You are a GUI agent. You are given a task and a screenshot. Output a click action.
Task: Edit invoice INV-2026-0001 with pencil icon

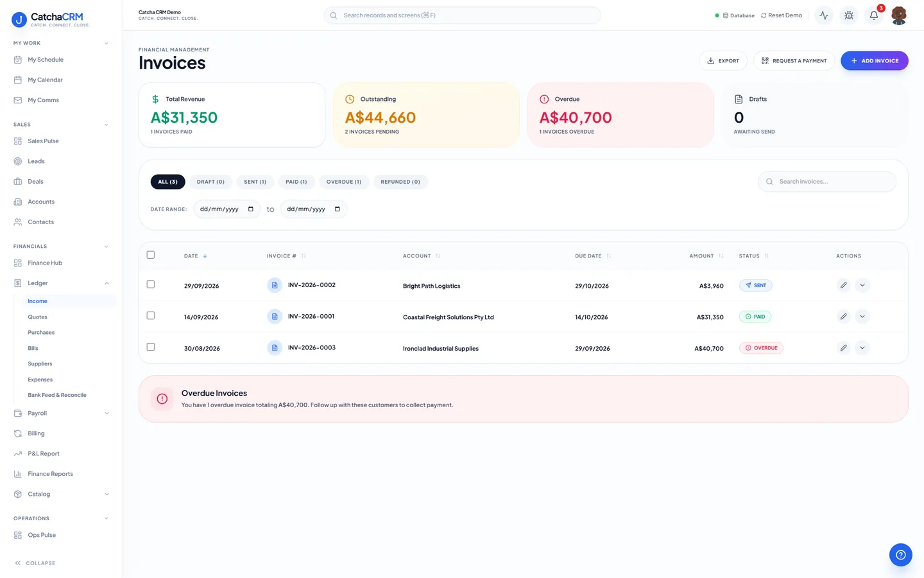click(843, 317)
